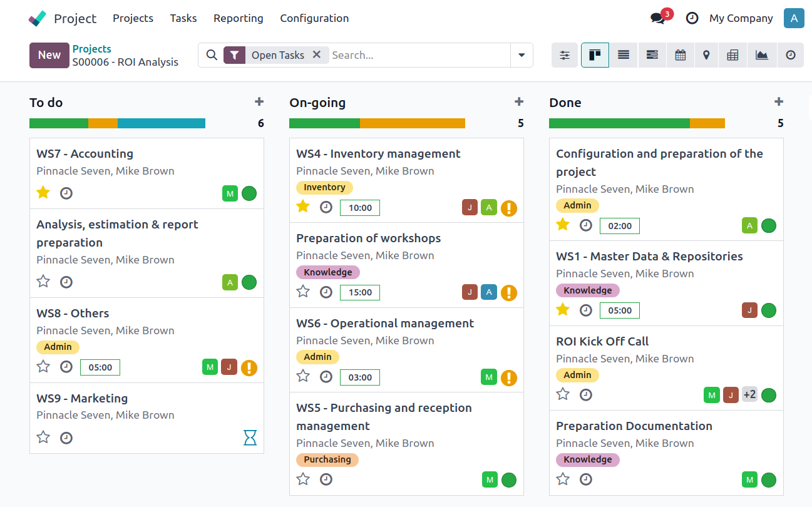Open the calendar view
812x507 pixels.
(x=680, y=55)
